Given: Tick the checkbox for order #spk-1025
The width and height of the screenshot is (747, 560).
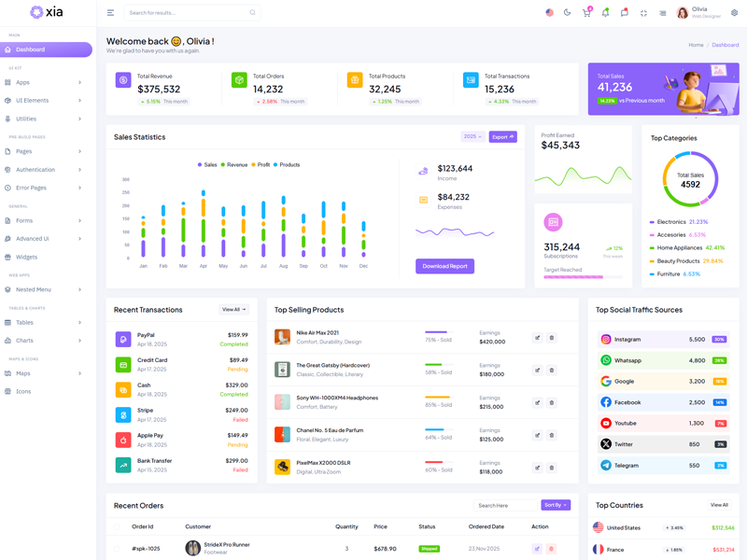Looking at the screenshot, I should pos(118,549).
